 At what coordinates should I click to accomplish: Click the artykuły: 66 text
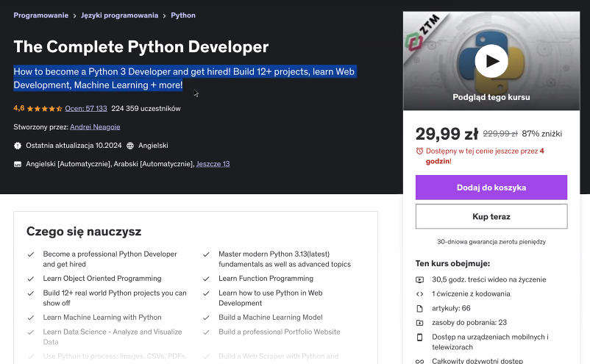[451, 308]
